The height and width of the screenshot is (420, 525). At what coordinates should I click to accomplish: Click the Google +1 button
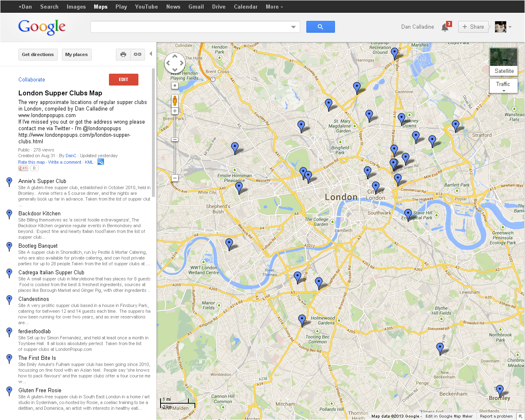[23, 168]
